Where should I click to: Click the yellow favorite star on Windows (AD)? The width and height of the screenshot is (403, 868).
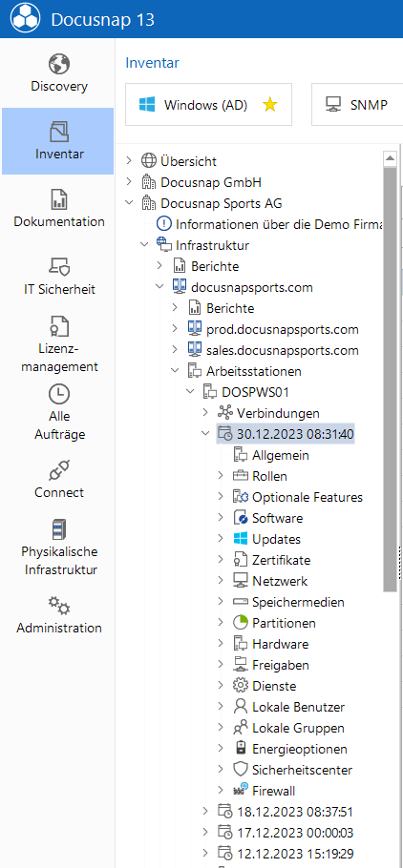(270, 105)
